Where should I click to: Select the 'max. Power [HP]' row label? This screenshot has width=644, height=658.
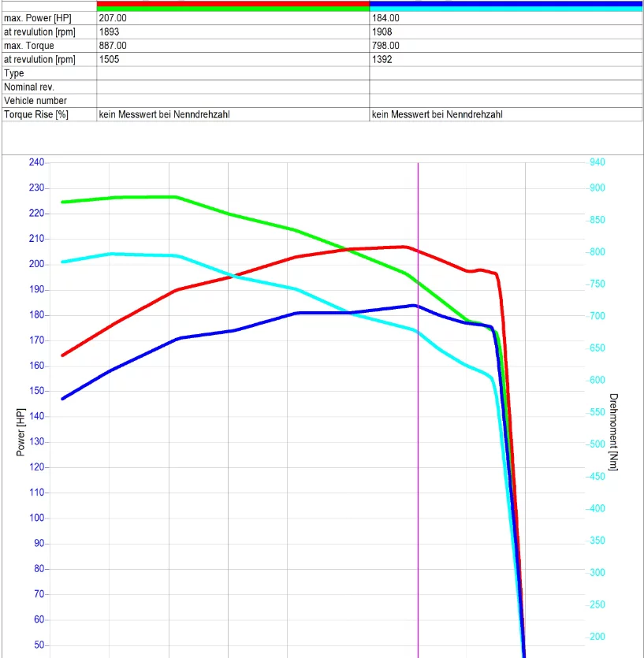coord(38,18)
